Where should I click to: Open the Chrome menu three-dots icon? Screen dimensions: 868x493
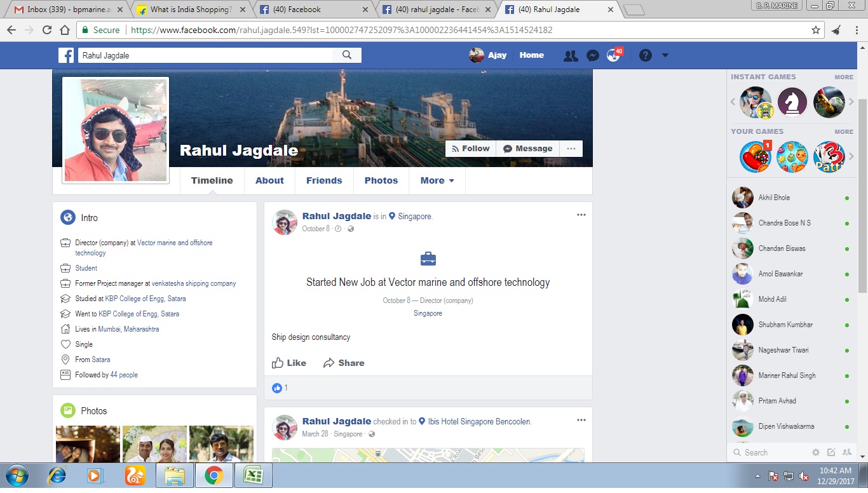pyautogui.click(x=856, y=30)
